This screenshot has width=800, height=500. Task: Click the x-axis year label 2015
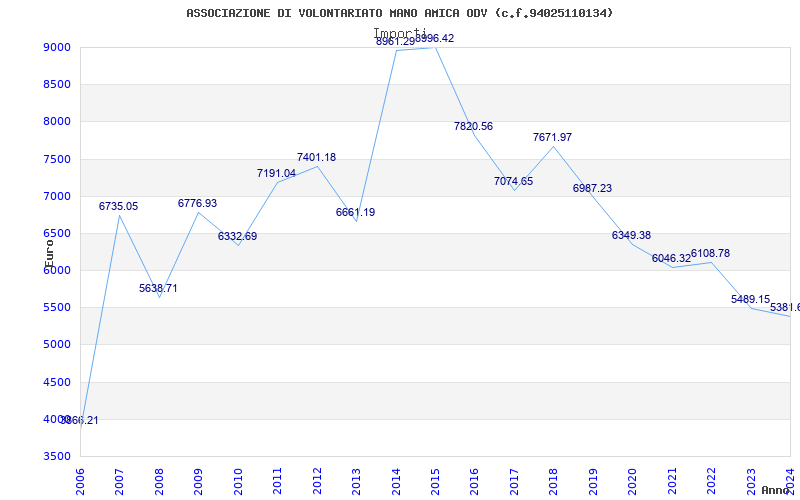(435, 480)
